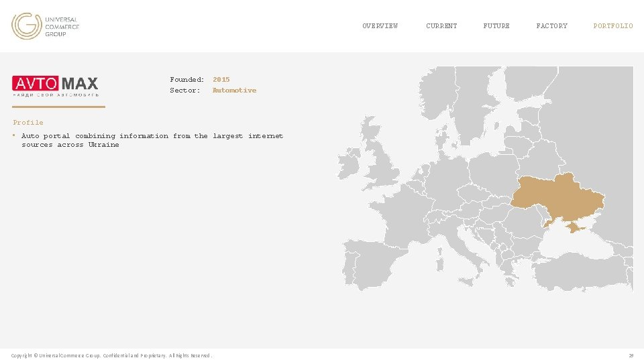The width and height of the screenshot is (644, 362).
Task: Click the Founded label
Action: pyautogui.click(x=186, y=80)
